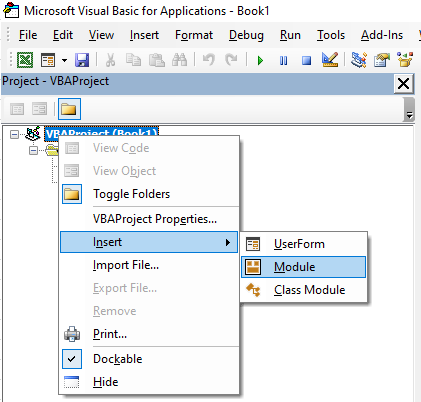This screenshot has width=421, height=402.
Task: Click the Redo arrow icon
Action: coord(231,60)
